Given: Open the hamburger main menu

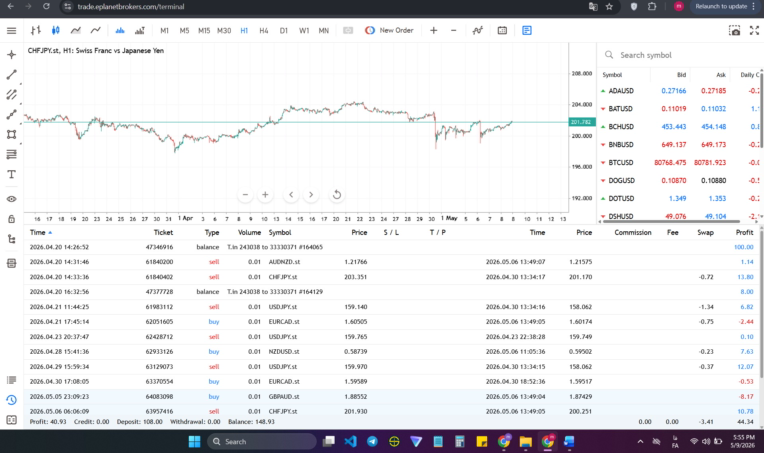Looking at the screenshot, I should click(x=11, y=31).
